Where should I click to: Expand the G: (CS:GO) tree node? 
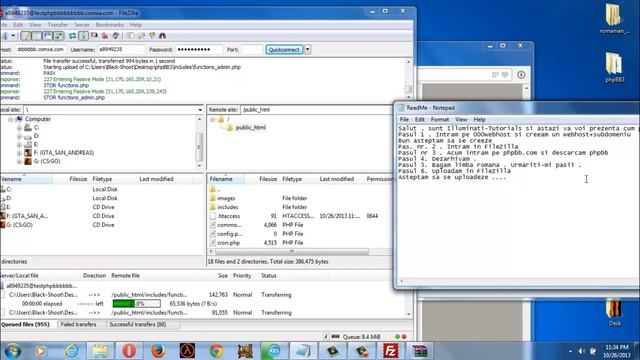tap(19, 161)
